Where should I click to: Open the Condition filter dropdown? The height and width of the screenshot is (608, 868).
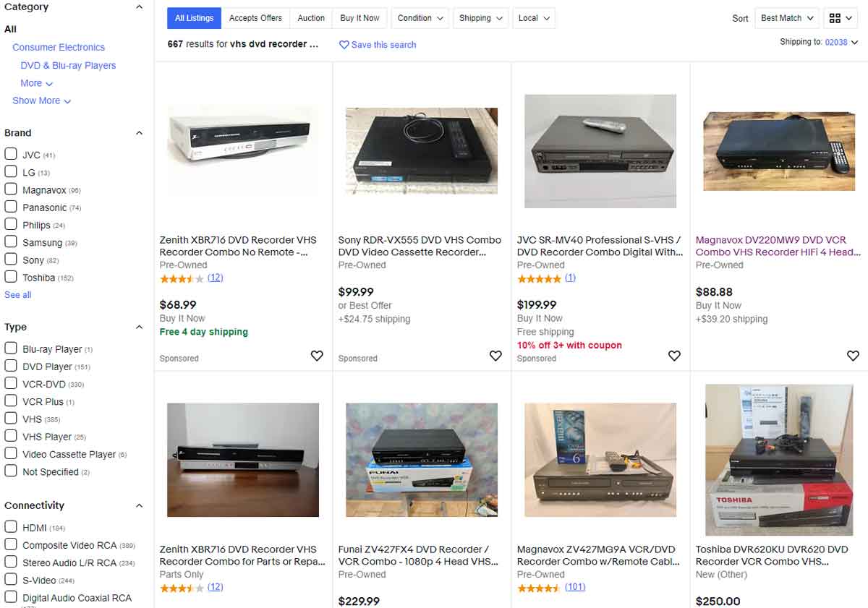point(420,18)
